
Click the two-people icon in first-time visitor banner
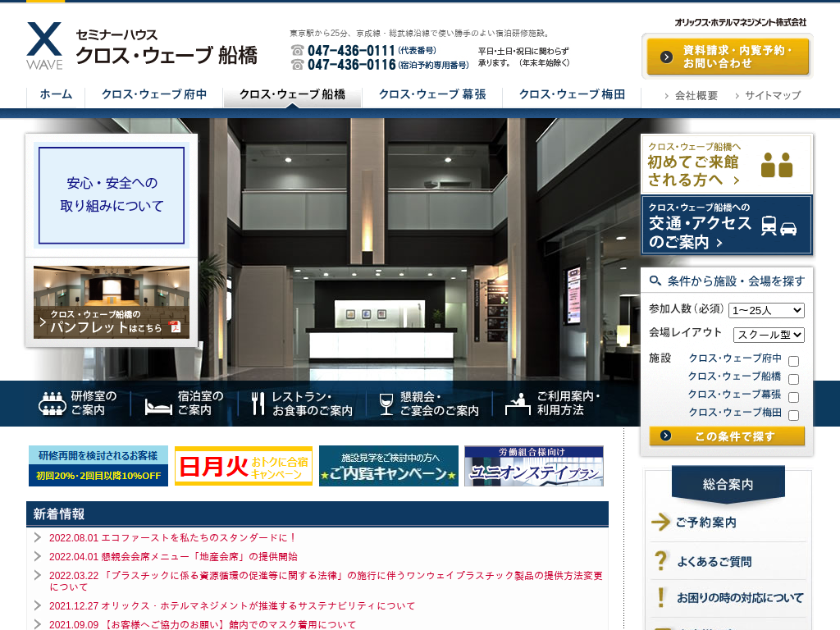point(776,164)
